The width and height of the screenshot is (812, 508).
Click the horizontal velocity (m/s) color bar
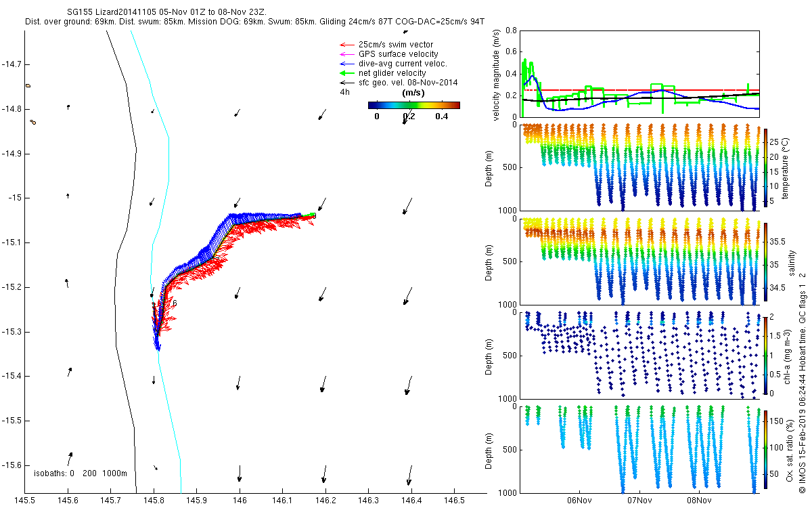pos(414,105)
